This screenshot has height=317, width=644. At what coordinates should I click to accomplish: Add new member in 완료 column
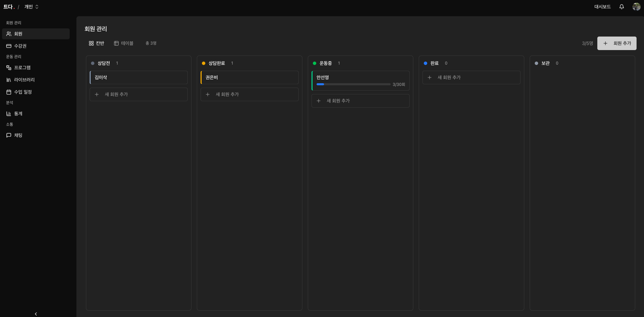click(471, 77)
